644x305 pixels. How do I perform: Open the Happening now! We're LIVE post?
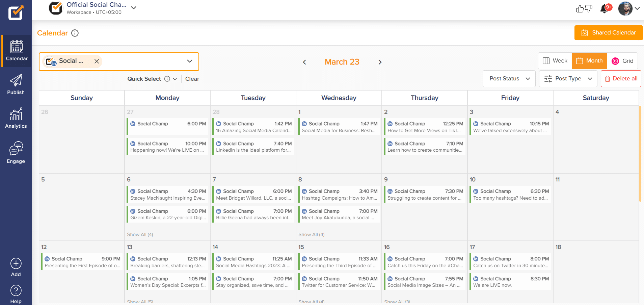click(167, 147)
